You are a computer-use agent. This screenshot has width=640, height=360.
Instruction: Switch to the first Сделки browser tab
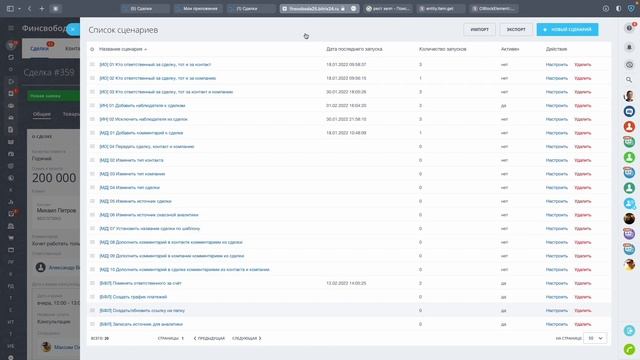[145, 8]
